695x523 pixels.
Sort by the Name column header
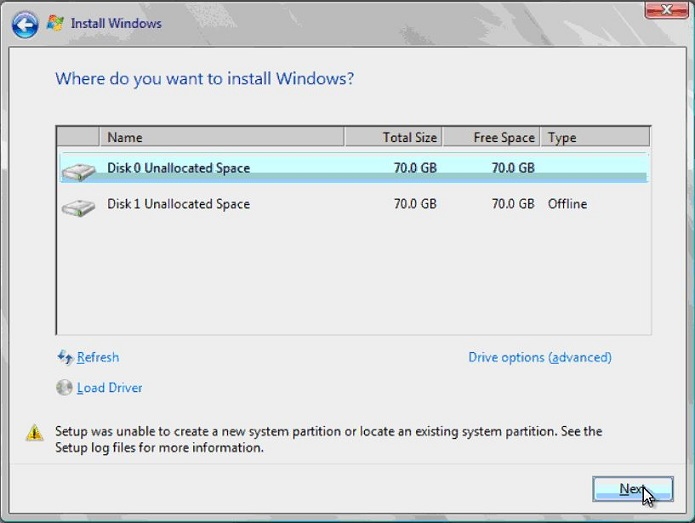pyautogui.click(x=222, y=137)
